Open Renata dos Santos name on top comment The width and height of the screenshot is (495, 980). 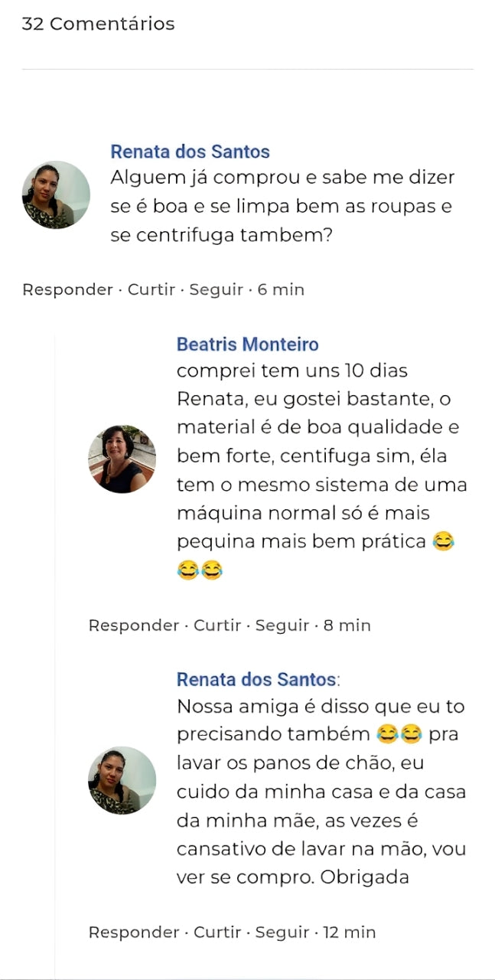190,152
